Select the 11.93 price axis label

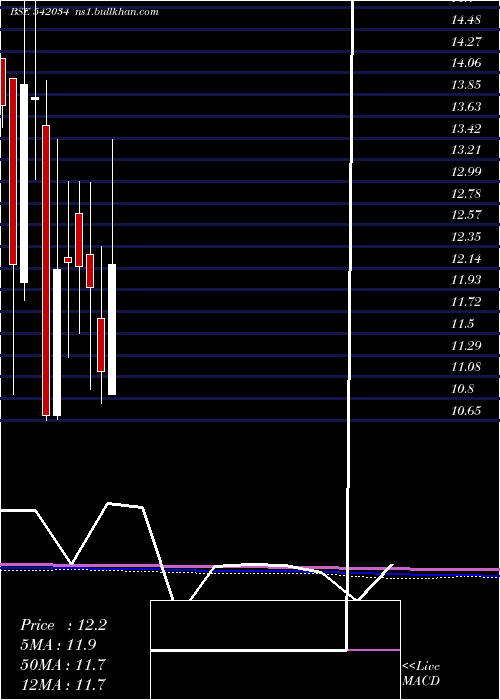466,280
